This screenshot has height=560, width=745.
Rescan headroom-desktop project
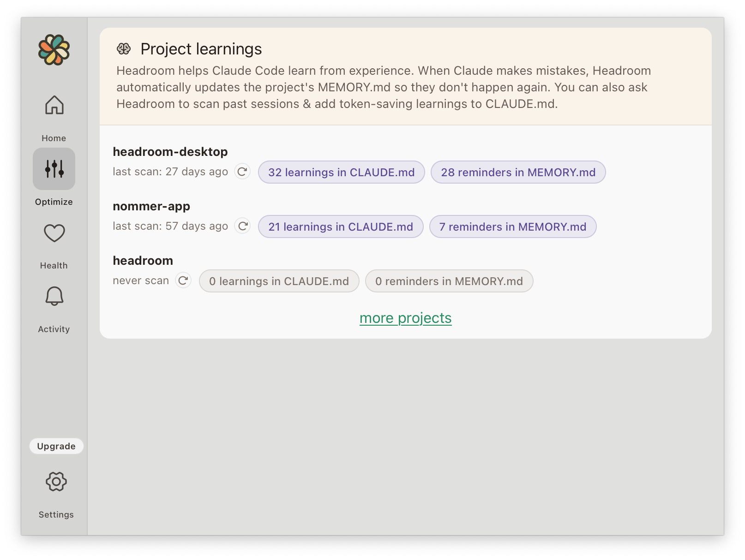pyautogui.click(x=242, y=172)
